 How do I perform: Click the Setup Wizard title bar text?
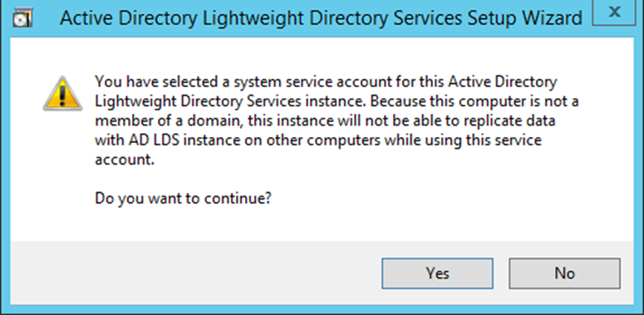click(x=321, y=19)
